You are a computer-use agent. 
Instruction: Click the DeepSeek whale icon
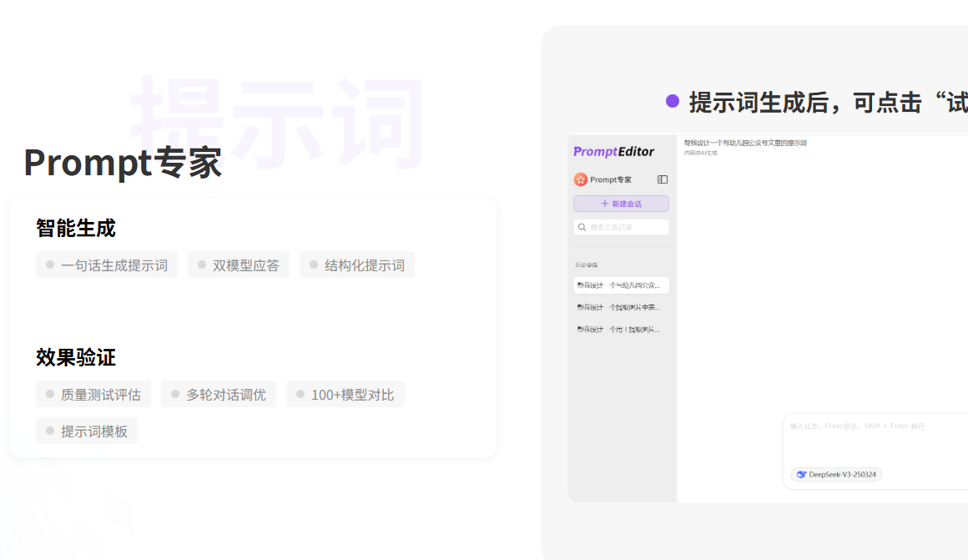pos(801,475)
